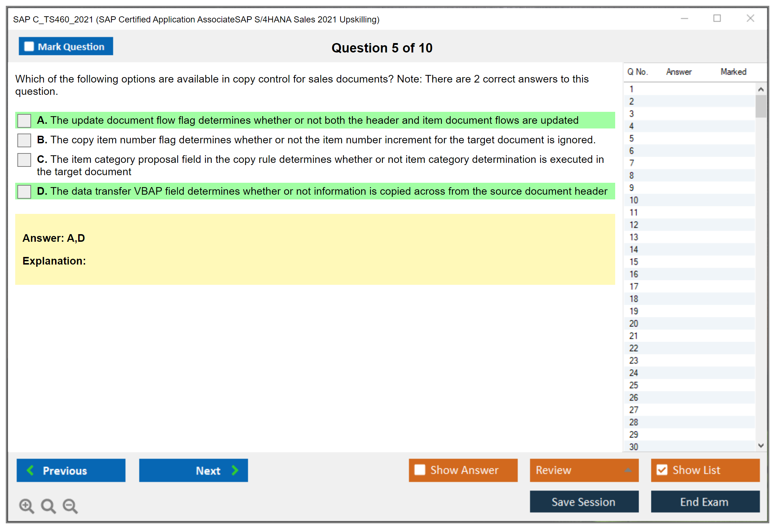Screen dimensions: 778x532
Task: Enable the Show Answer checkbox
Action: click(x=420, y=470)
